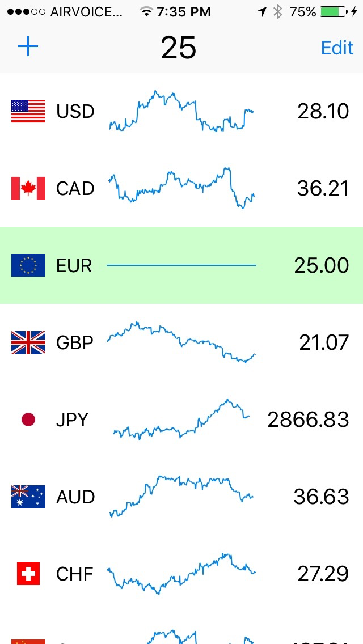Tap the European Union flag icon
This screenshot has width=363, height=644.
coord(28,265)
